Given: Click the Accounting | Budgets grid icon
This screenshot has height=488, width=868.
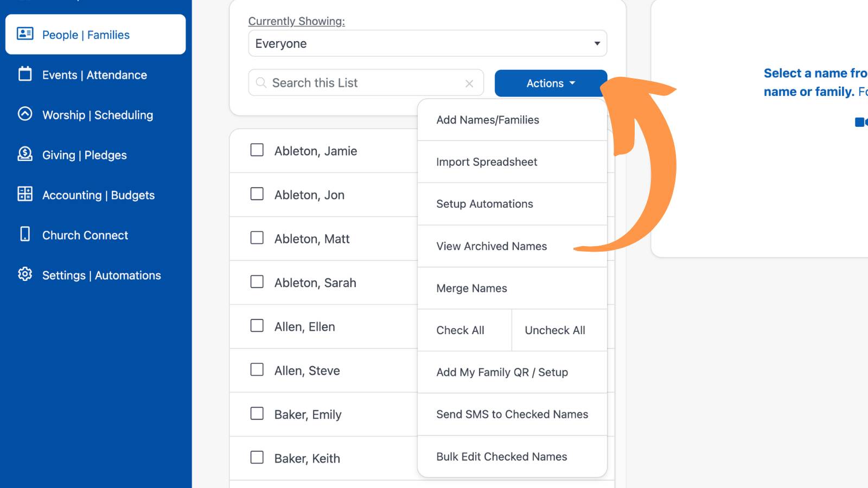Looking at the screenshot, I should 25,194.
